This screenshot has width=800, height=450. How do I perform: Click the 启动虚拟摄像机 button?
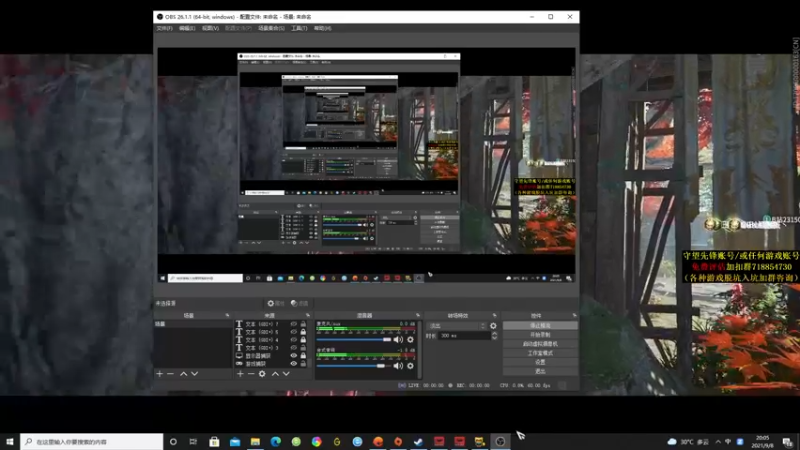point(540,344)
